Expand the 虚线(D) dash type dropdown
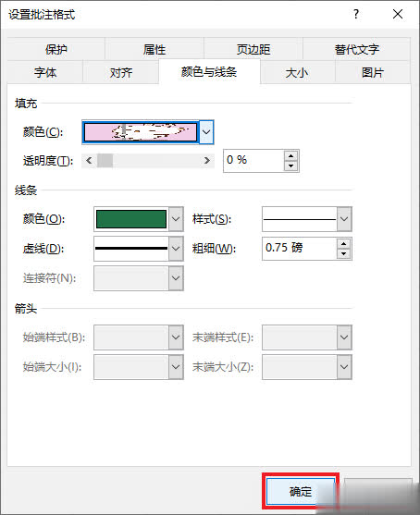 click(x=176, y=249)
